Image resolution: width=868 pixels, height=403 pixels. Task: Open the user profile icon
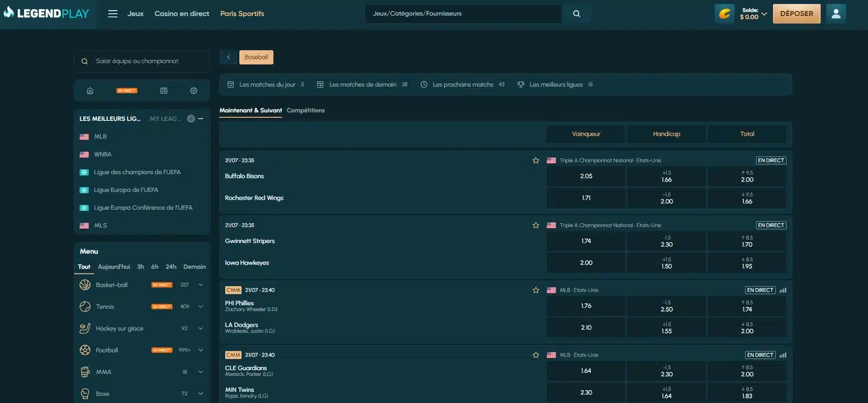(836, 14)
